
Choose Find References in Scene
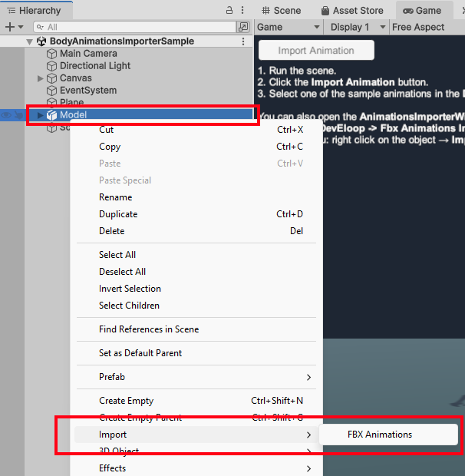click(196, 329)
